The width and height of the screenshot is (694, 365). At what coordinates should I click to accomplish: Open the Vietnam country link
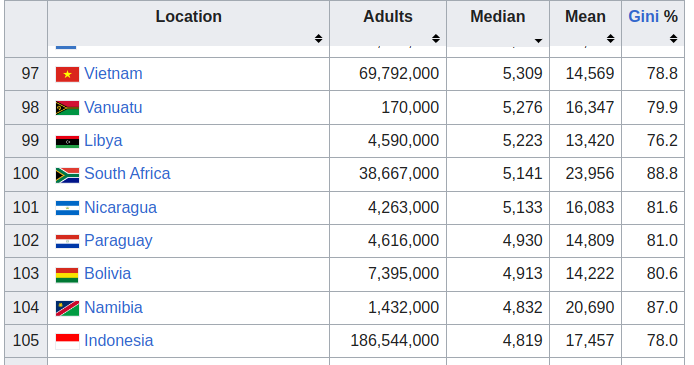pos(113,73)
